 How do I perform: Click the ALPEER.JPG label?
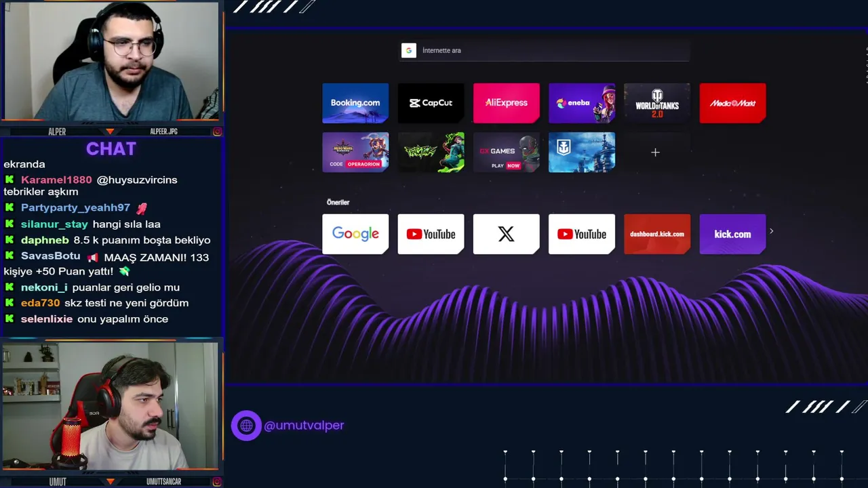click(163, 131)
